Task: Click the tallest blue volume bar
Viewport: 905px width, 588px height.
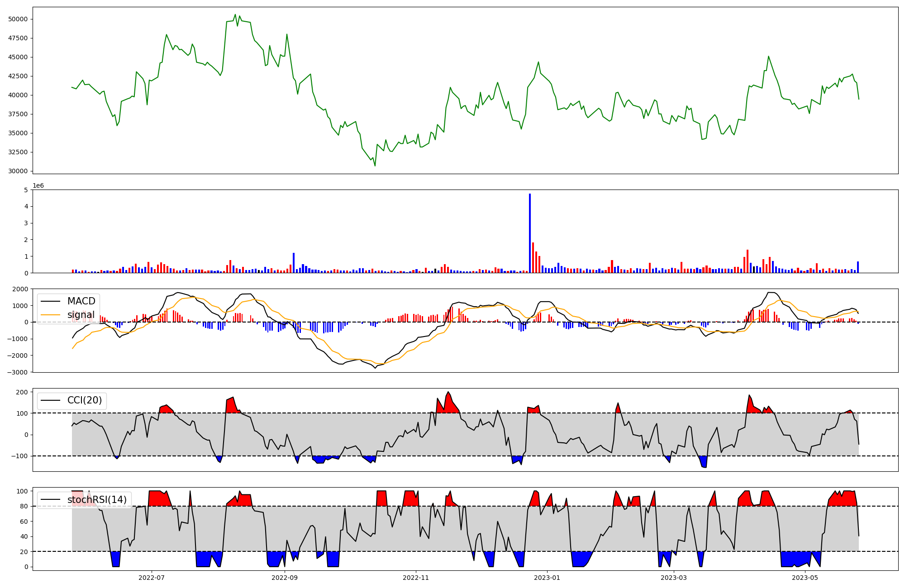Action: 530,233
